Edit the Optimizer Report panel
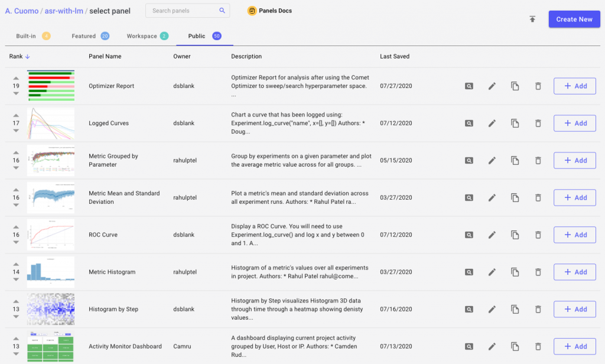Screen dimensions: 605x364 [x=492, y=86]
